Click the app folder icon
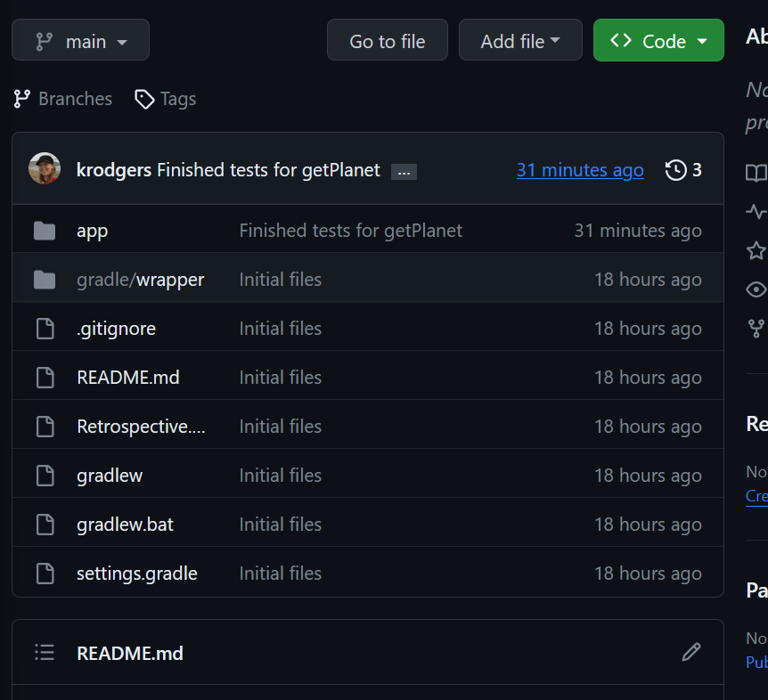The width and height of the screenshot is (768, 700). pyautogui.click(x=45, y=231)
